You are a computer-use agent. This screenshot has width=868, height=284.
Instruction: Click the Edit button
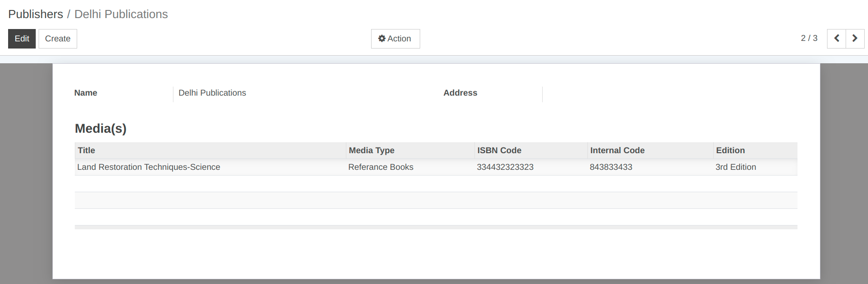(x=22, y=39)
